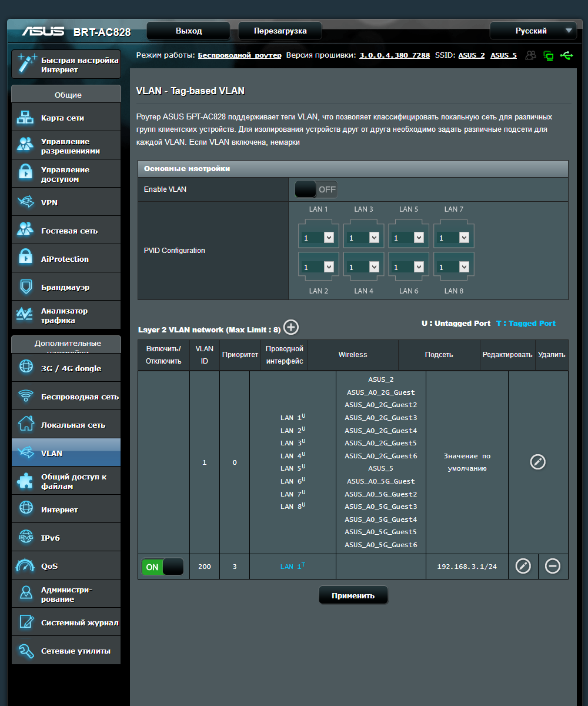Screen dimensions: 588x706
Task: Click the VPN sidebar icon
Action: tap(25, 202)
